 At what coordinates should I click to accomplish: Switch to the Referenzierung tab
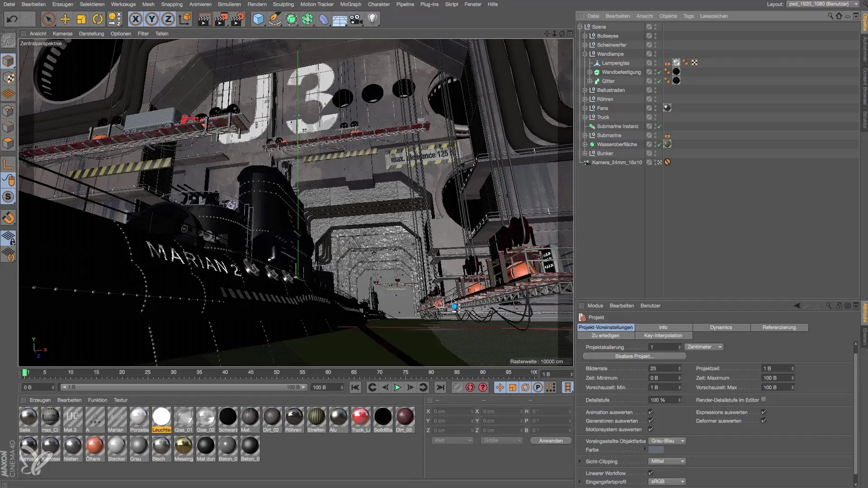coord(779,327)
